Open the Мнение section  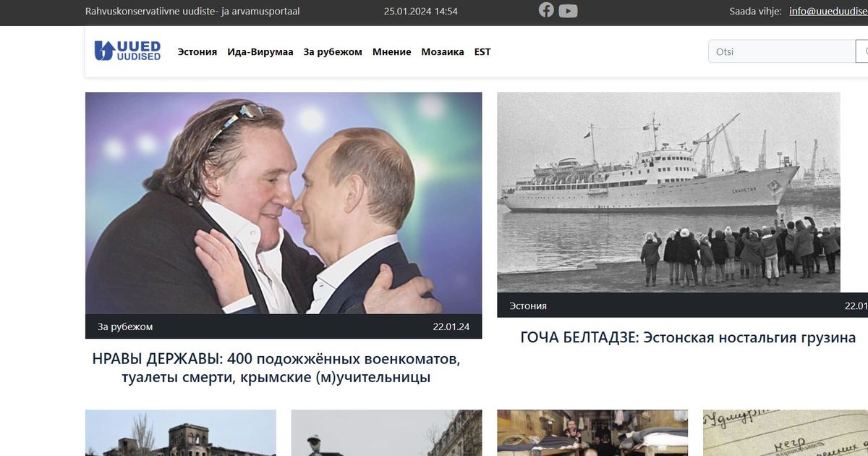click(x=392, y=52)
